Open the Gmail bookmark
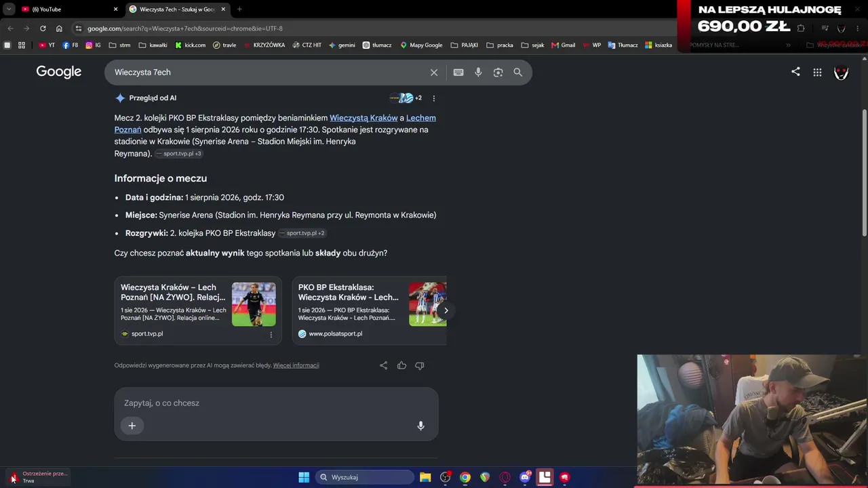The image size is (868, 488). 564,45
